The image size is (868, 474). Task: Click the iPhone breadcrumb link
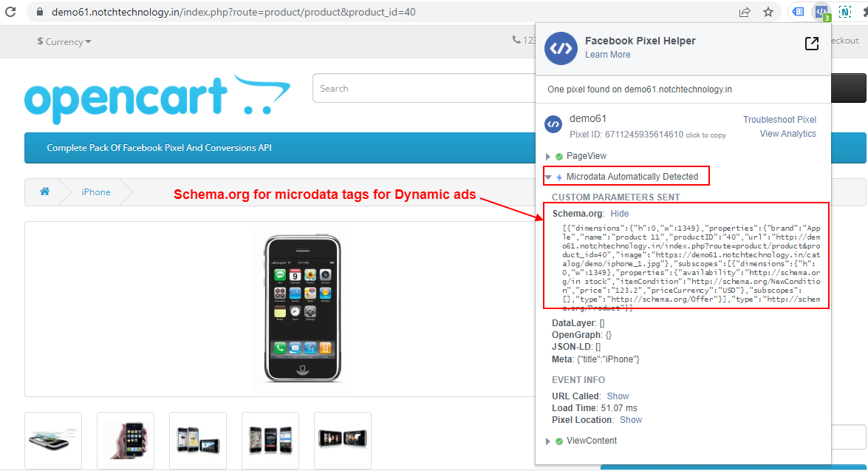[x=96, y=192]
